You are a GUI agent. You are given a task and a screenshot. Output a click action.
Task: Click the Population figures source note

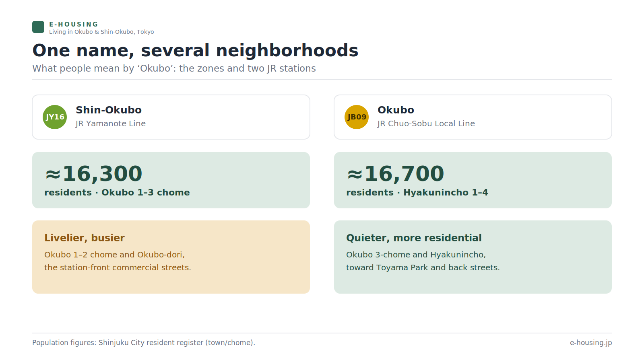(x=144, y=343)
